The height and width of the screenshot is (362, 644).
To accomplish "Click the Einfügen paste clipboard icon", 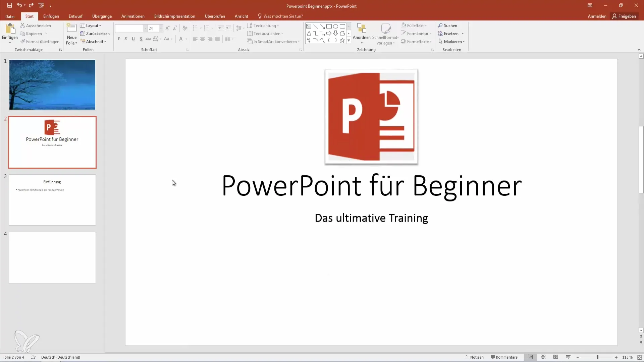I will (x=10, y=29).
